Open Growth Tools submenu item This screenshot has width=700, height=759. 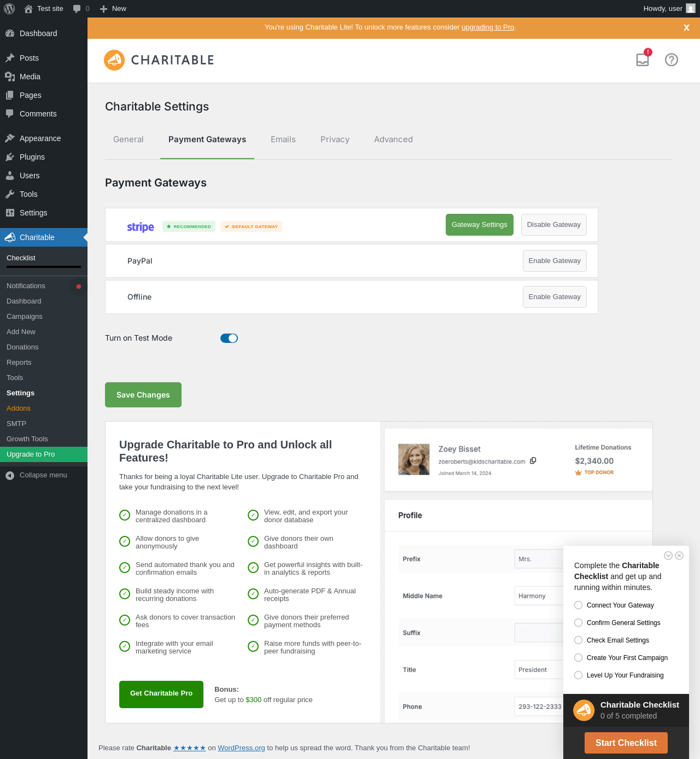coord(44,439)
